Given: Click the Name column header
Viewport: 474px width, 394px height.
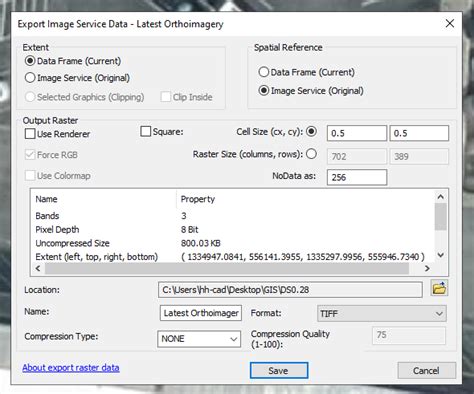Looking at the screenshot, I should (46, 199).
